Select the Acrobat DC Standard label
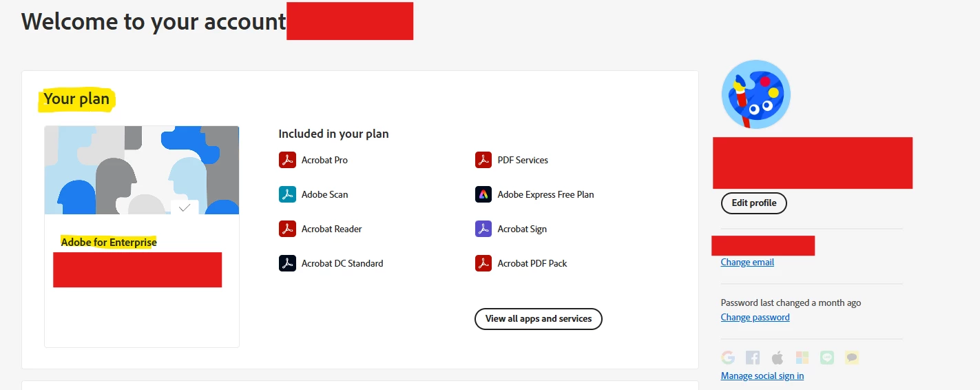 [342, 263]
